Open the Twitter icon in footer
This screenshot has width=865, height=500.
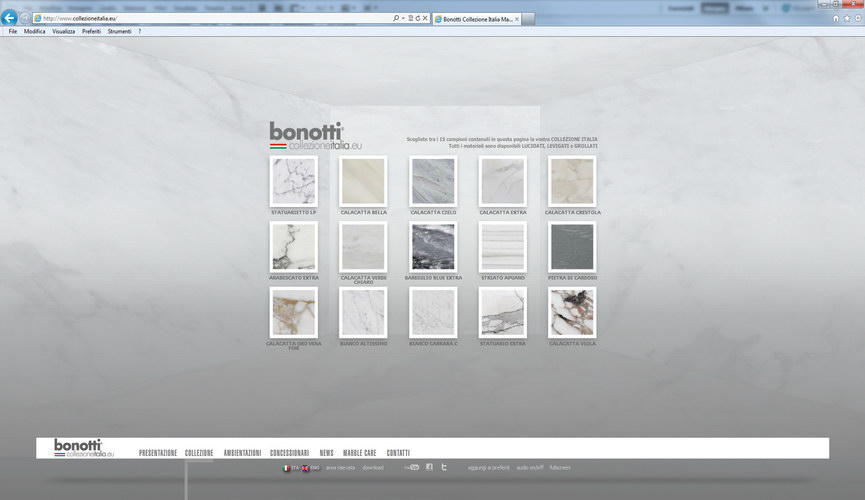(x=444, y=467)
